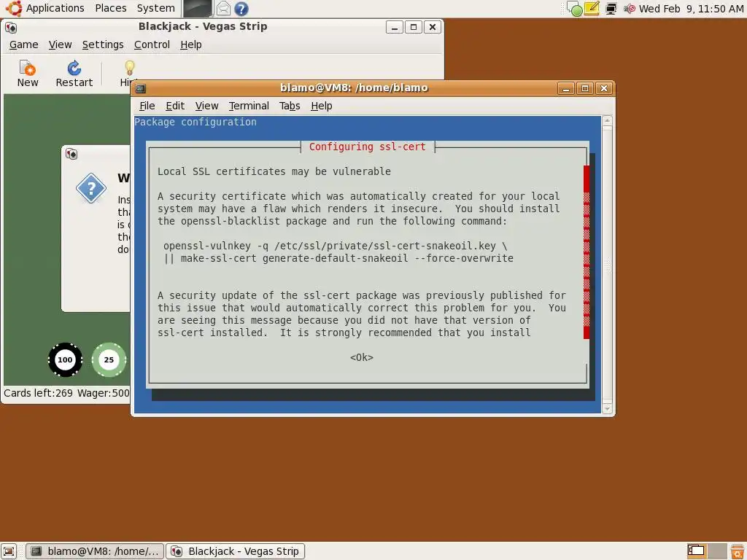The width and height of the screenshot is (747, 560).
Task: Click 'Local SSL certificates may be vulnerable' heading
Action: tap(274, 171)
